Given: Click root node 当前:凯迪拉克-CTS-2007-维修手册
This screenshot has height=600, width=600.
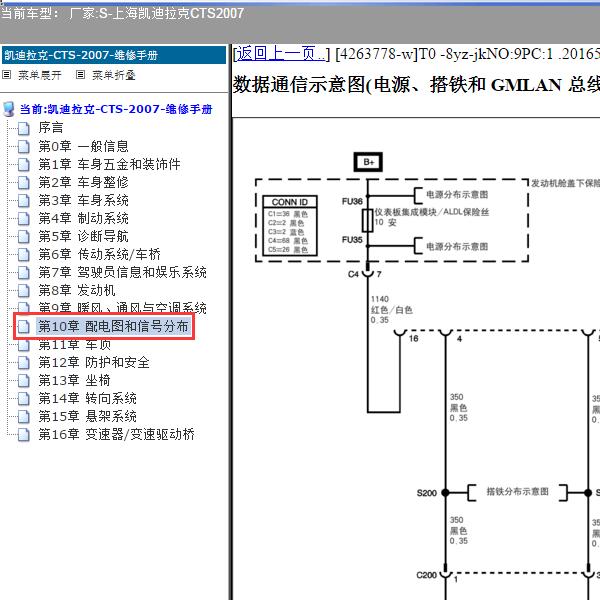Looking at the screenshot, I should coord(116,109).
